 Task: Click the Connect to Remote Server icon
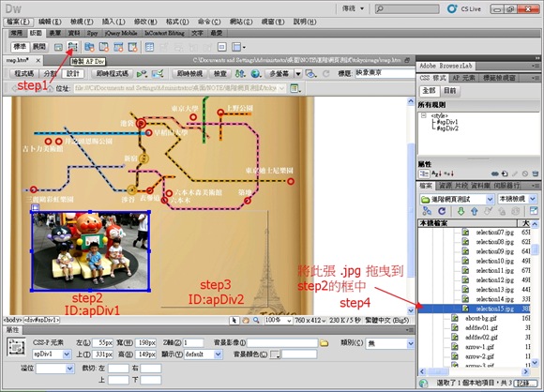427,211
